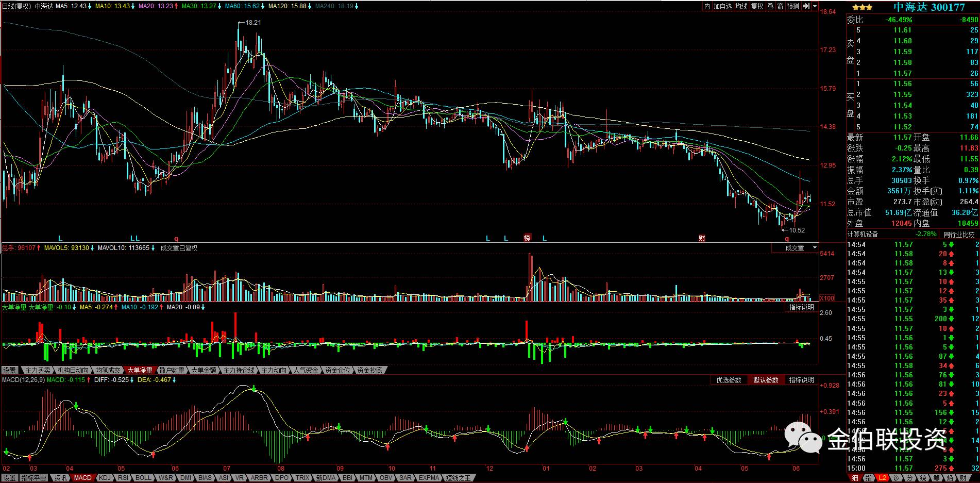This screenshot has height=483, width=980.
Task: Select 默认参数 in MACD panel
Action: tap(766, 380)
